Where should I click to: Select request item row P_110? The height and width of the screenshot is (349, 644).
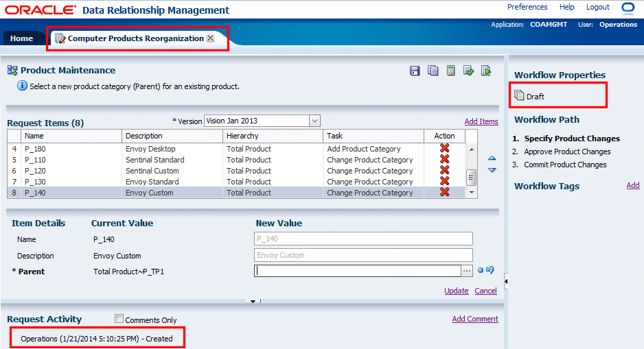point(236,160)
